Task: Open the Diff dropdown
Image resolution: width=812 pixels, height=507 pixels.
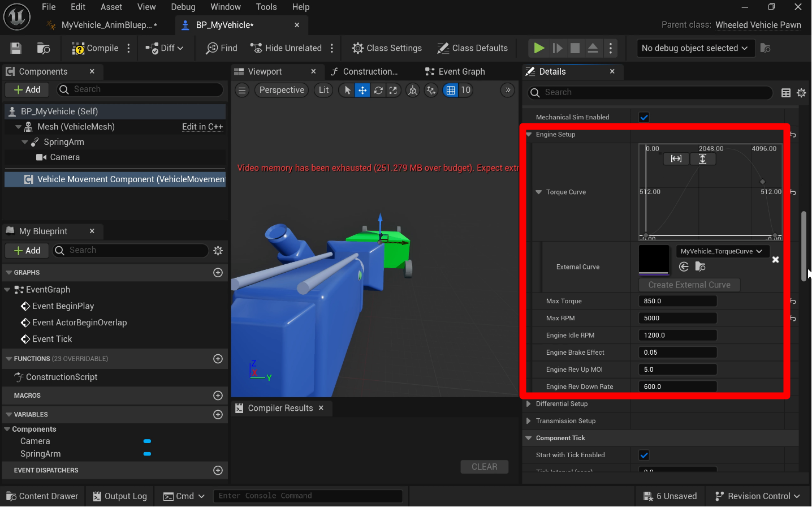Action: click(x=165, y=48)
